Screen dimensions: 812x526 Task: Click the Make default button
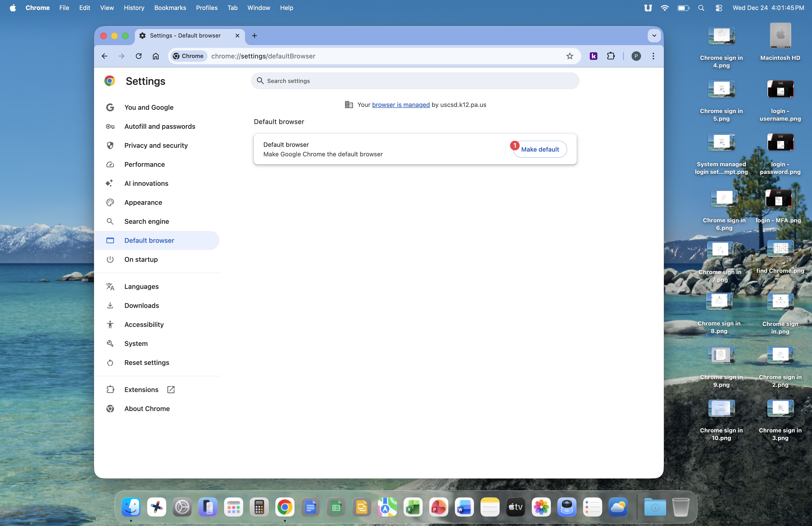[540, 149]
